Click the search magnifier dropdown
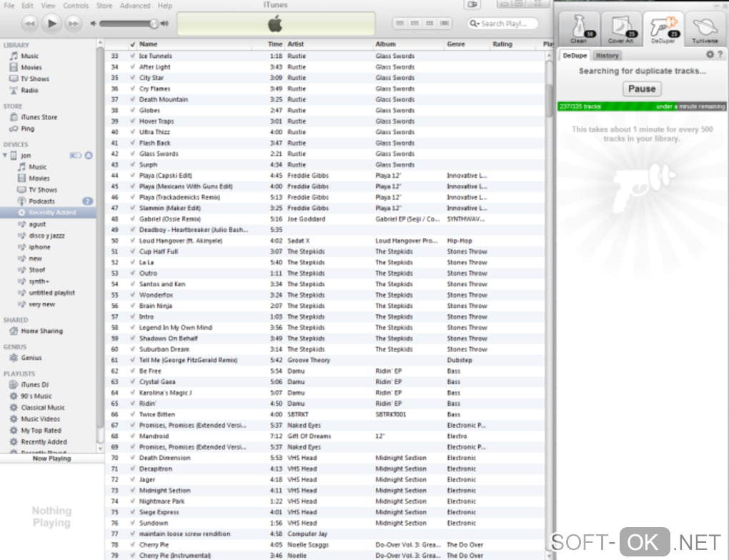 coord(474,24)
